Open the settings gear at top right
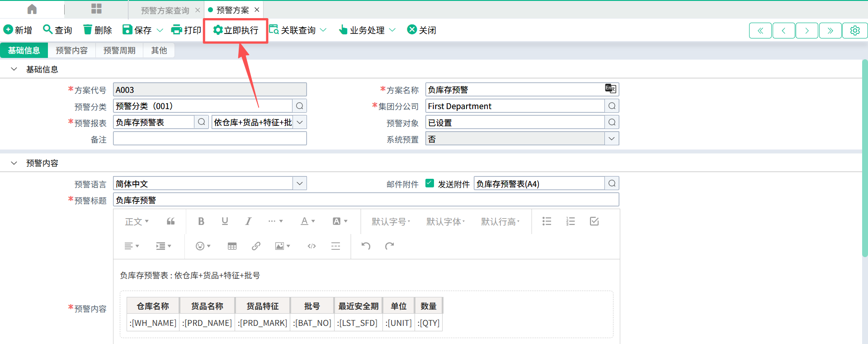The image size is (868, 344). point(854,30)
